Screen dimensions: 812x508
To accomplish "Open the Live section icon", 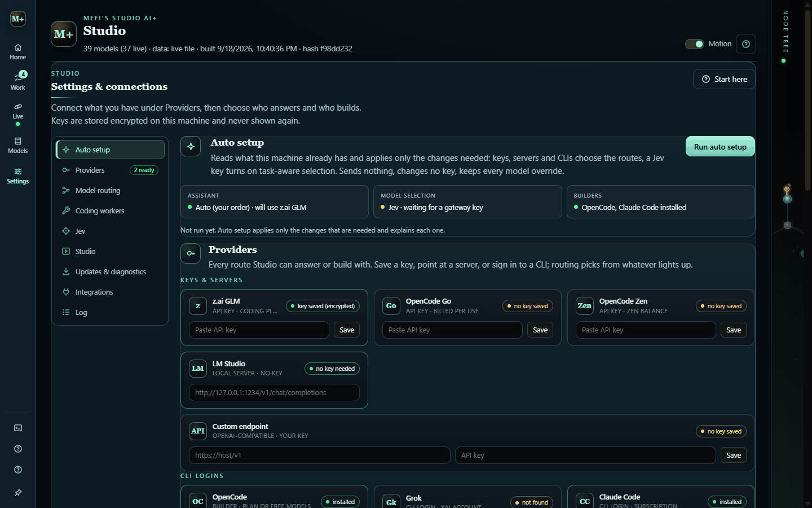I will coord(17,113).
